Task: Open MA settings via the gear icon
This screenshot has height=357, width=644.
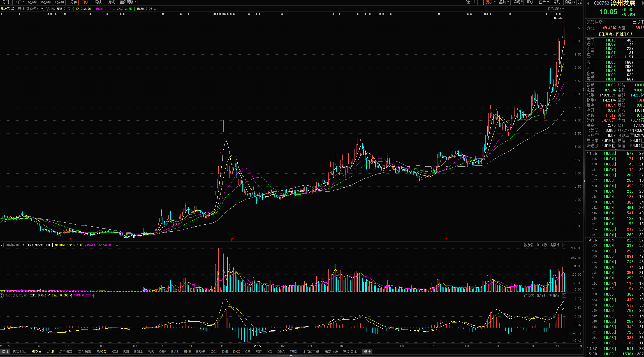Action: click(48, 9)
